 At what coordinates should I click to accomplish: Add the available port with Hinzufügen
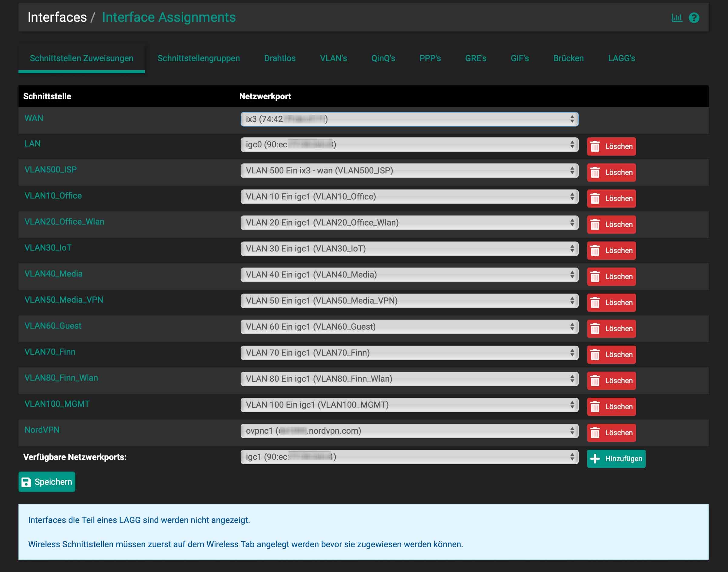pos(616,459)
